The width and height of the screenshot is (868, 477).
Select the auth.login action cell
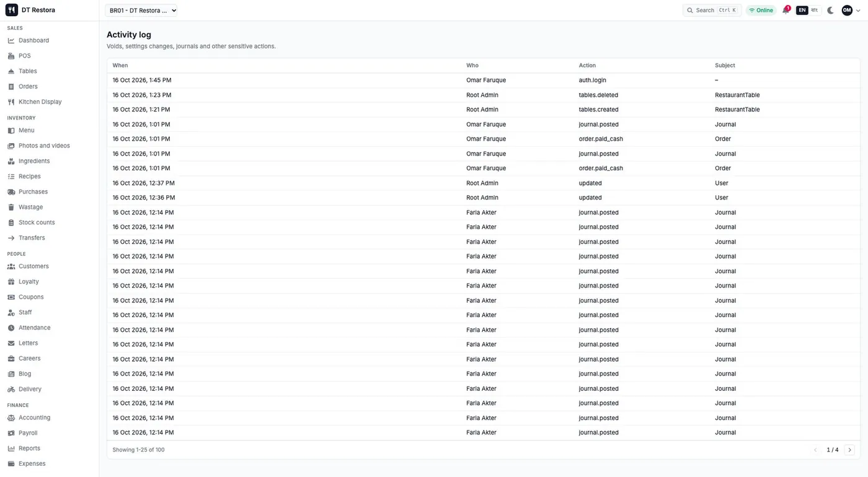coord(593,81)
